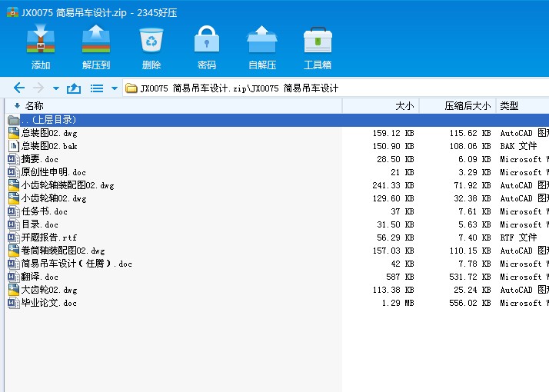Sort by the 名称 column header
This screenshot has height=392, width=549.
tap(173, 106)
